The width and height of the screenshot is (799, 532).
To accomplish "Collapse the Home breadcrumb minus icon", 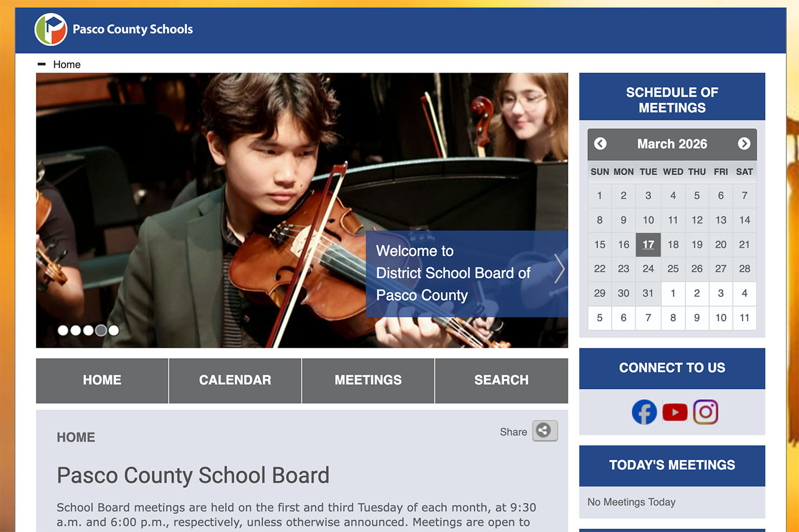I will click(42, 64).
